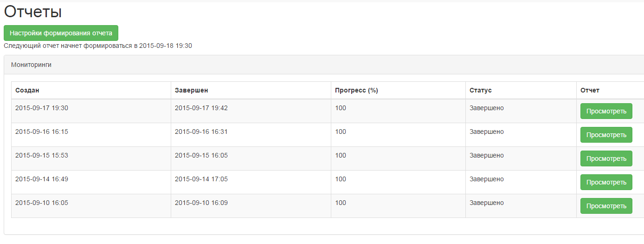This screenshot has height=244, width=644.
Task: Click the Отчет column header
Action: 590,90
